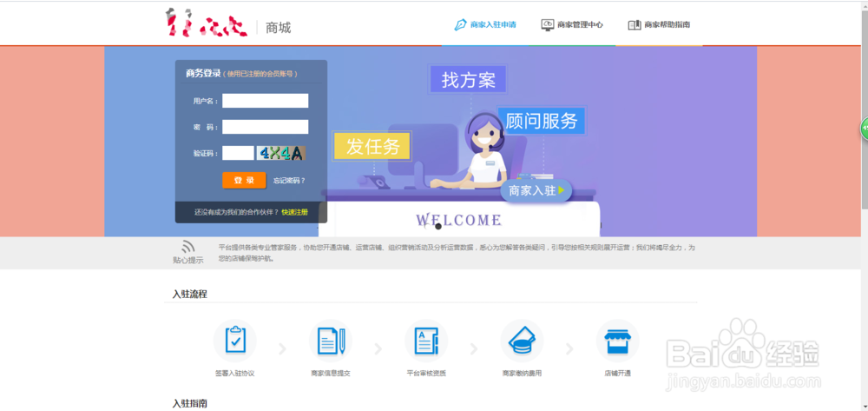This screenshot has height=411, width=868.
Task: Click the 平台审核资质 step label
Action: [426, 374]
